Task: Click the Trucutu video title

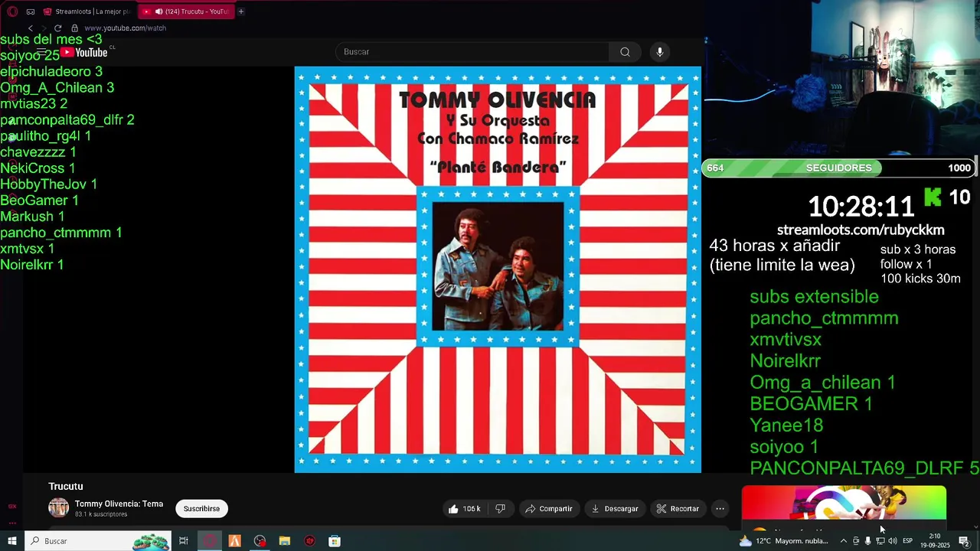Action: point(66,486)
